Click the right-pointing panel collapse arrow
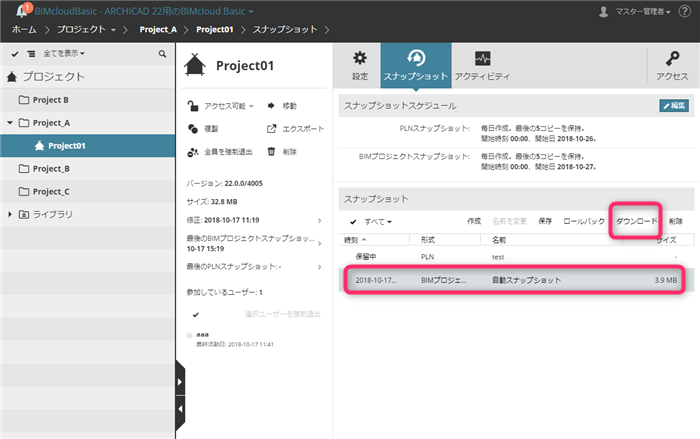 pyautogui.click(x=180, y=382)
